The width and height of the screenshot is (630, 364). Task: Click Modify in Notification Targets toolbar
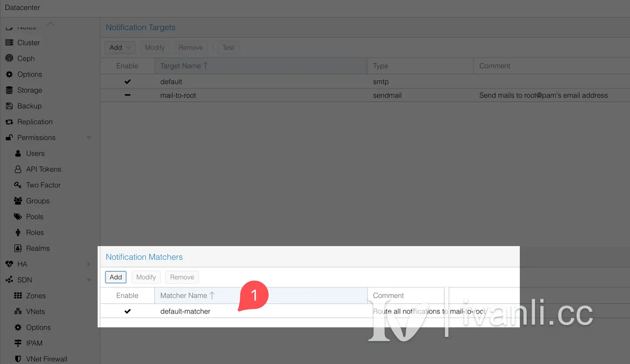click(155, 47)
